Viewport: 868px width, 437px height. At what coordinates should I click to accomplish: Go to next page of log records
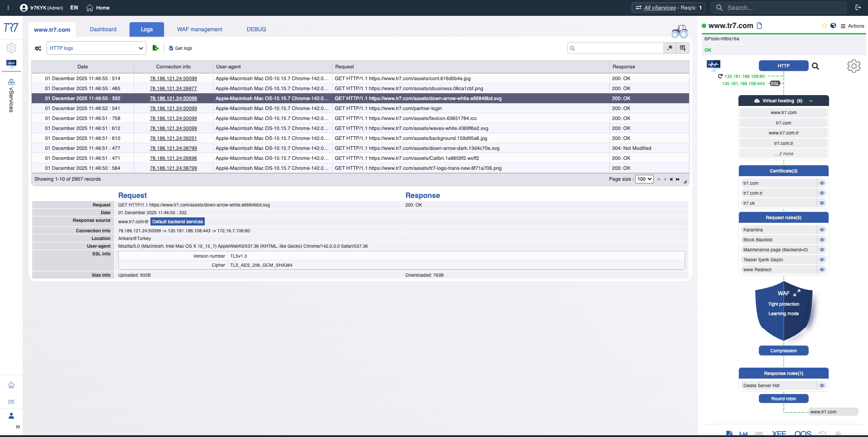tap(671, 179)
